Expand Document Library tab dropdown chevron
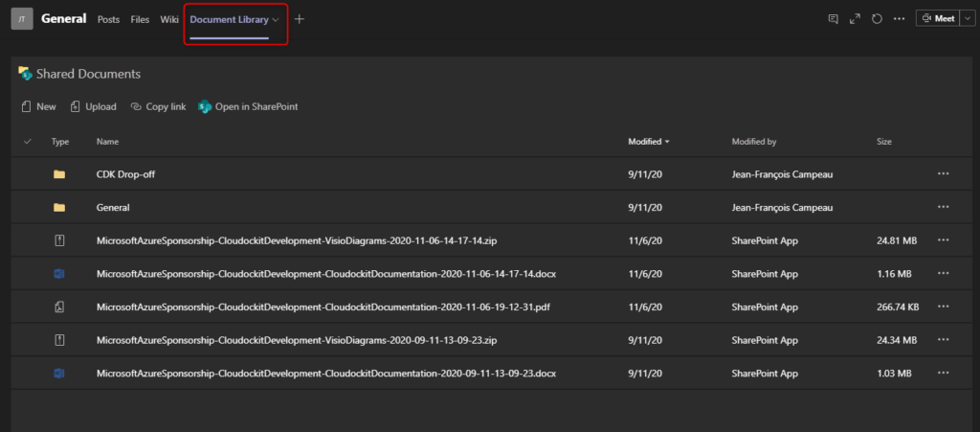This screenshot has width=980, height=432. click(x=276, y=19)
